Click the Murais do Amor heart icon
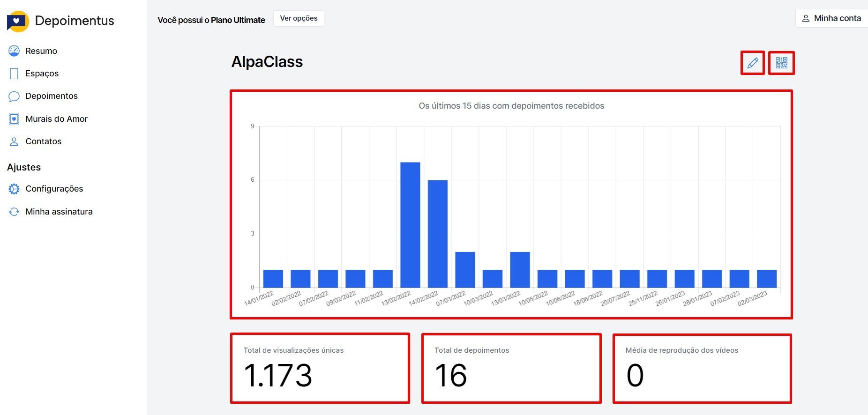868x415 pixels. [x=14, y=119]
